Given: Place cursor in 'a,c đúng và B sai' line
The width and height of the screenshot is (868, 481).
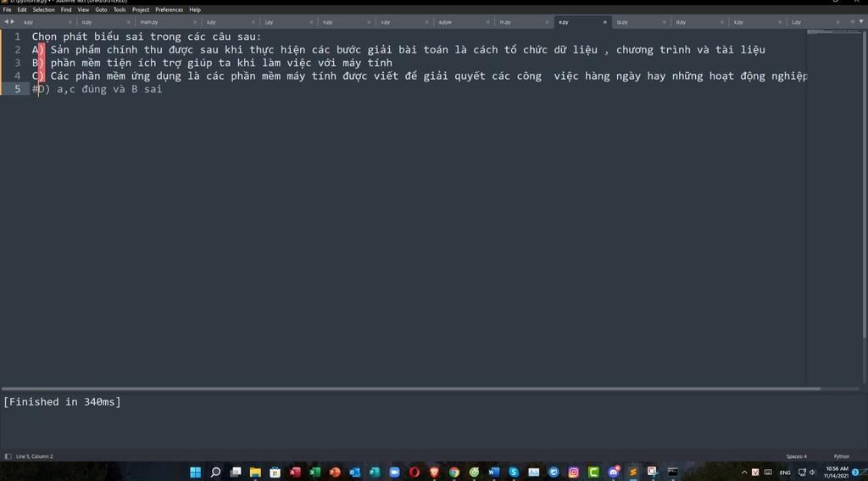Looking at the screenshot, I should coord(97,89).
